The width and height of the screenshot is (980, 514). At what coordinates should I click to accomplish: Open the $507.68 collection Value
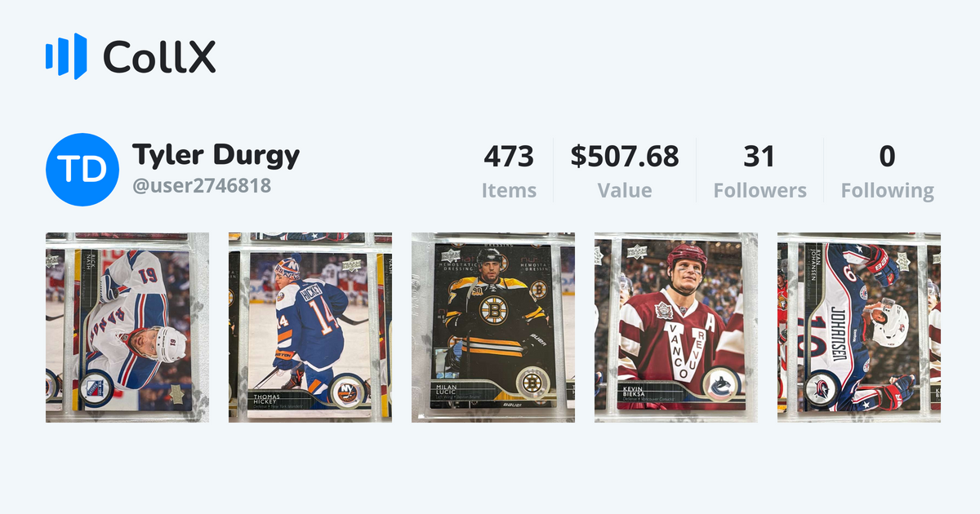coord(625,157)
